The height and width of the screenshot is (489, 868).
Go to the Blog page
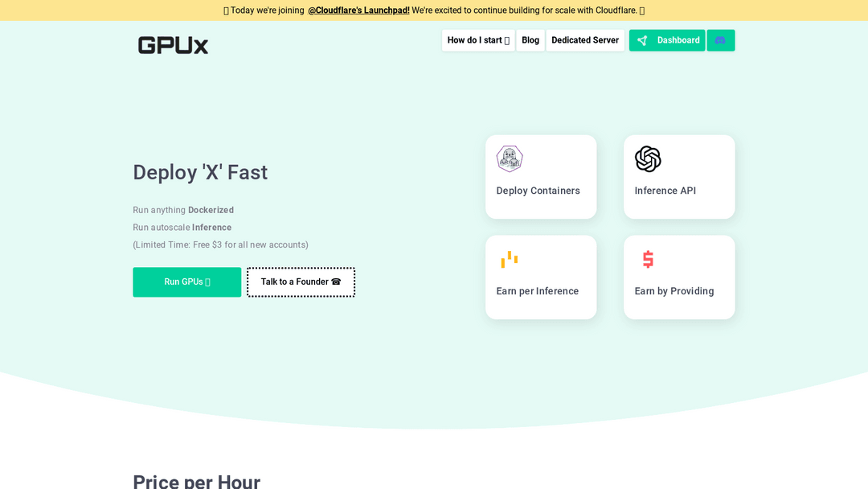(x=530, y=40)
